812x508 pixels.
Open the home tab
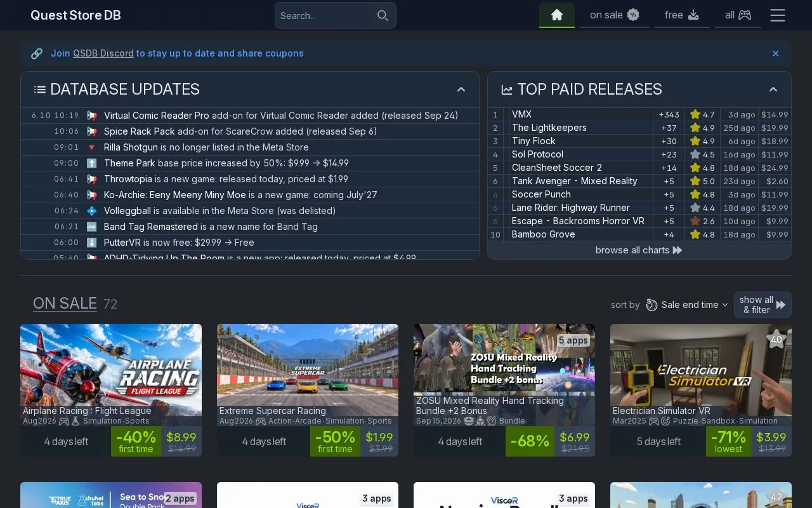pos(557,15)
